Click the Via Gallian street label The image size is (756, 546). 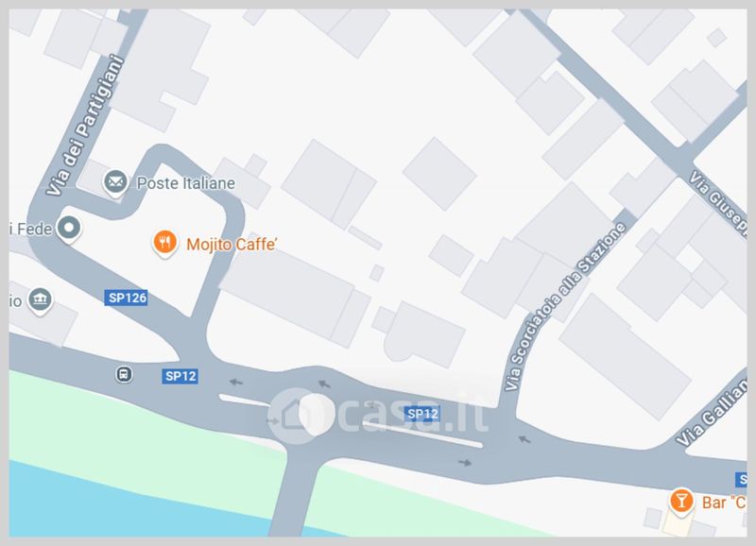point(713,413)
